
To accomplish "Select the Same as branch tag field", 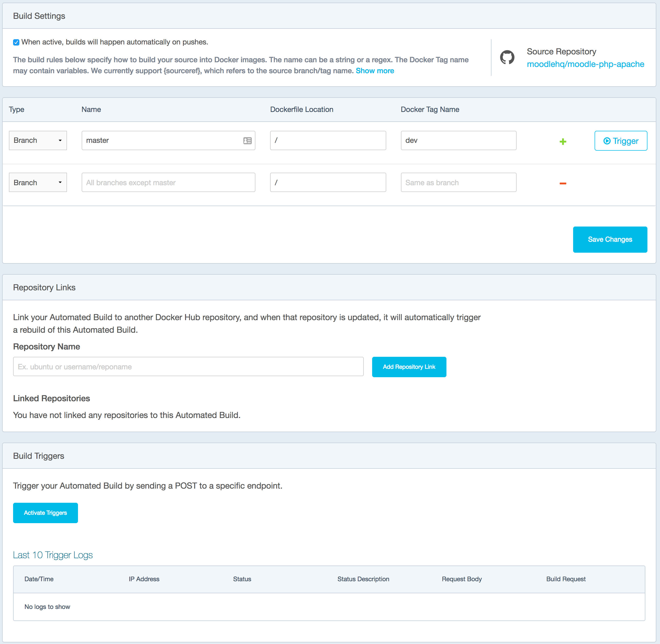I will tap(458, 182).
